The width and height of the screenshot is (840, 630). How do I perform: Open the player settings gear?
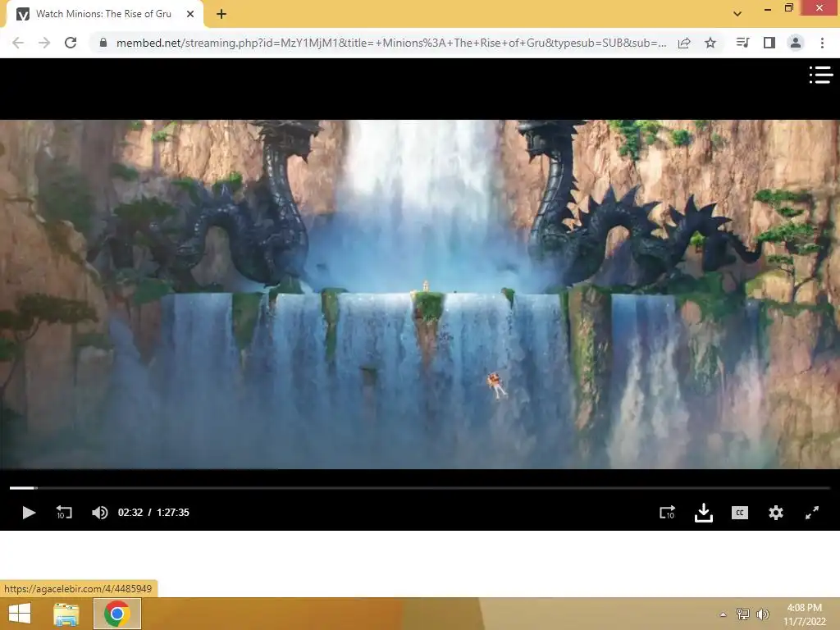pos(776,513)
